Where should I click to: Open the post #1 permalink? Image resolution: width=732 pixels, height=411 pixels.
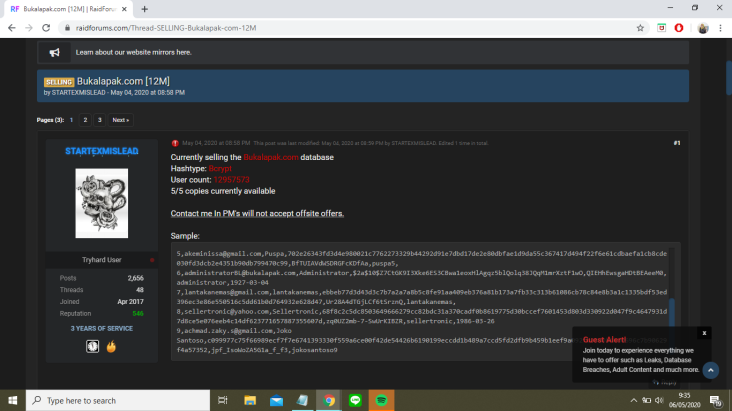(x=677, y=143)
